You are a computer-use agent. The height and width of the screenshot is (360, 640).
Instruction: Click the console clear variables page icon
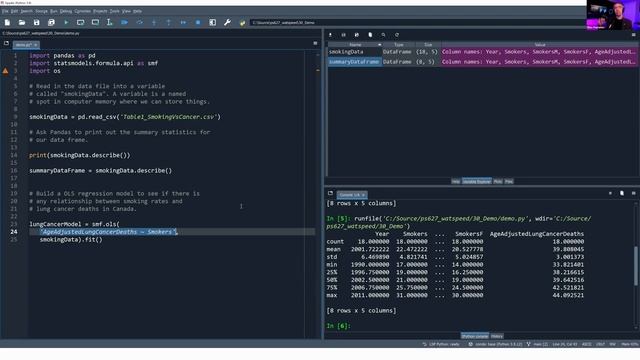[622, 193]
